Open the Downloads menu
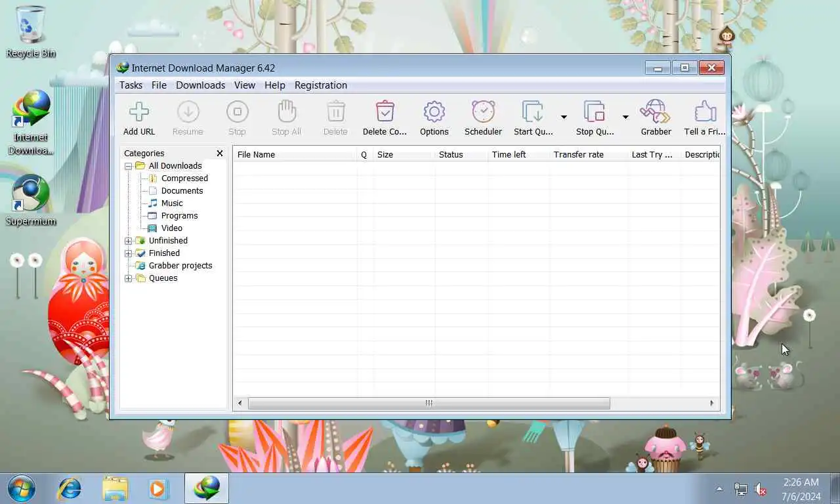 (x=200, y=85)
